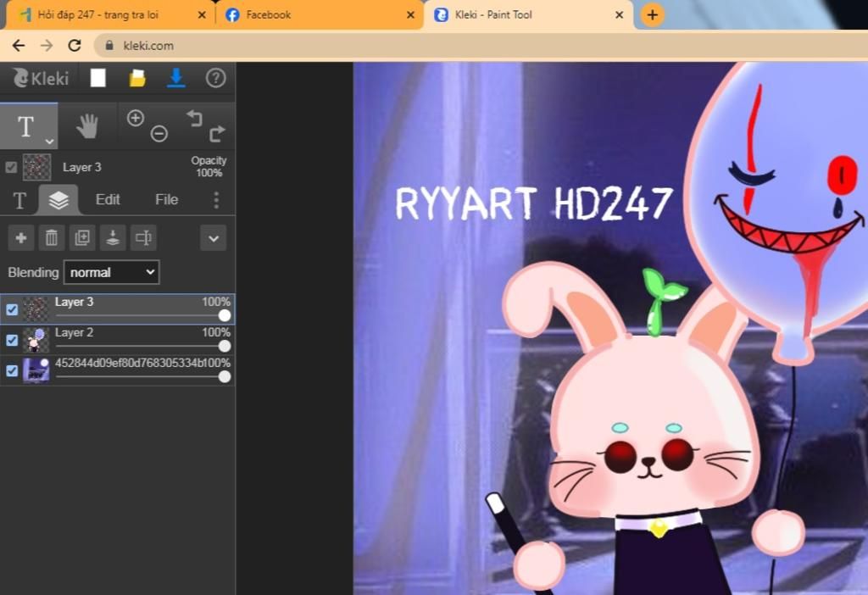Viewport: 868px width, 595px height.
Task: Add a new layer with plus button
Action: [x=21, y=238]
